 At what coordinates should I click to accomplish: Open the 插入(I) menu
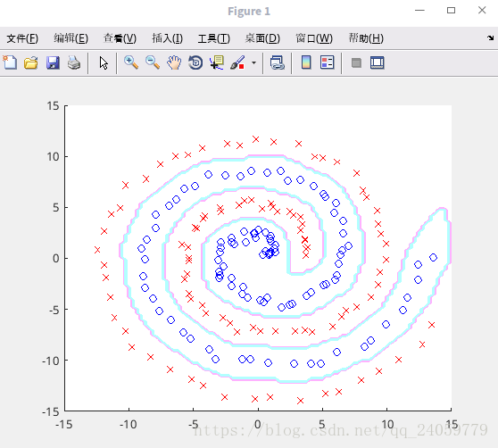coord(168,38)
